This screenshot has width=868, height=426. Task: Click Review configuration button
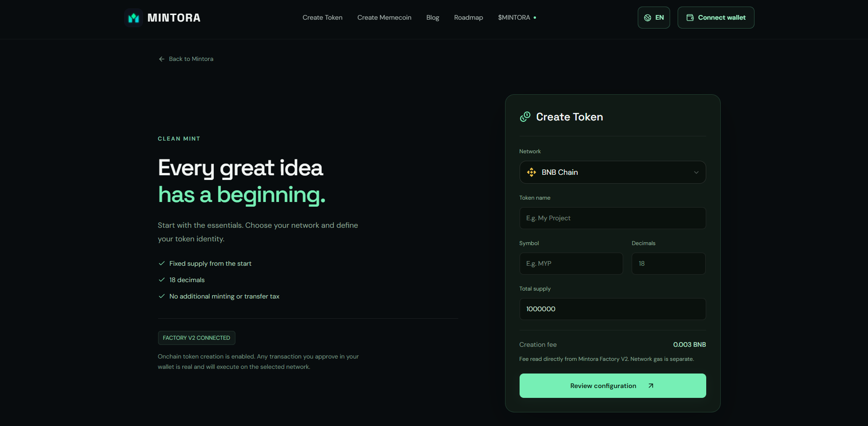pos(613,386)
